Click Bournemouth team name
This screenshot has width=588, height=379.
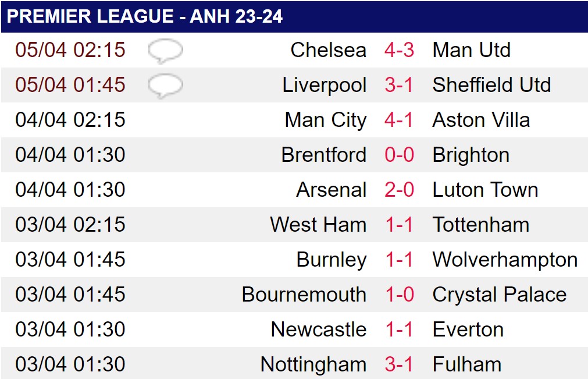point(304,294)
